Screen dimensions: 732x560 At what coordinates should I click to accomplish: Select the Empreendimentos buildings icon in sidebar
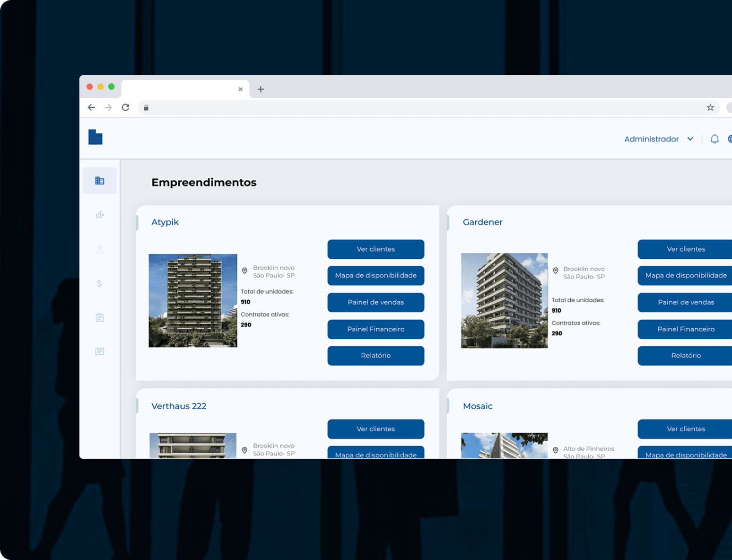click(99, 180)
